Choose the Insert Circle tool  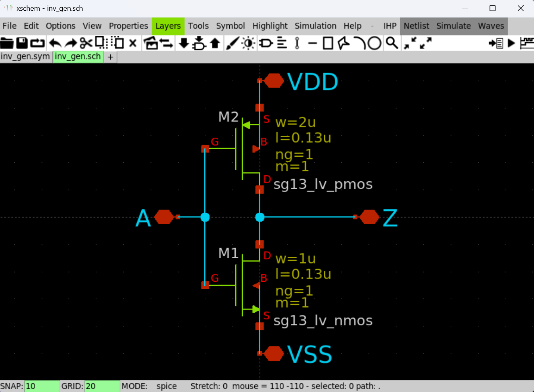(375, 43)
